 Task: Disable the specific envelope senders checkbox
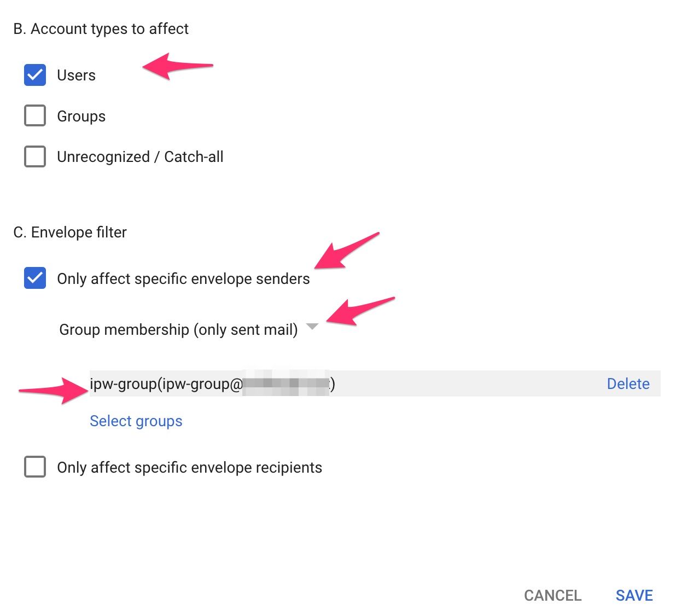(35, 278)
